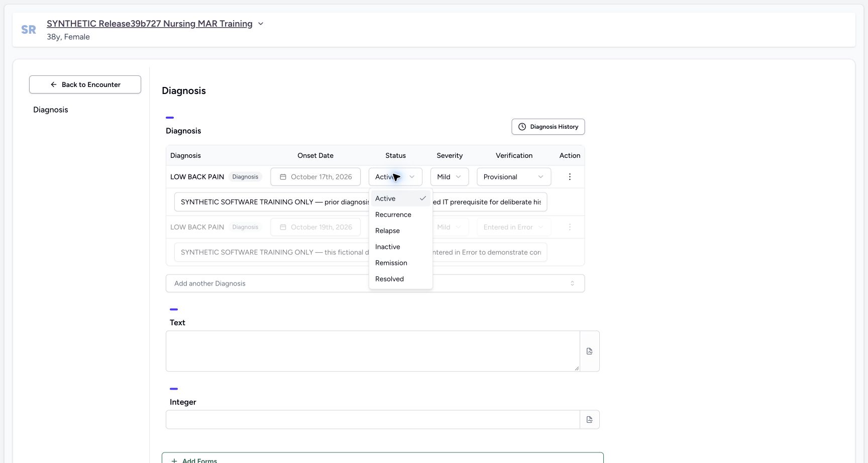Select Diagnosis in the left sidebar
This screenshot has width=868, height=463.
pos(51,110)
